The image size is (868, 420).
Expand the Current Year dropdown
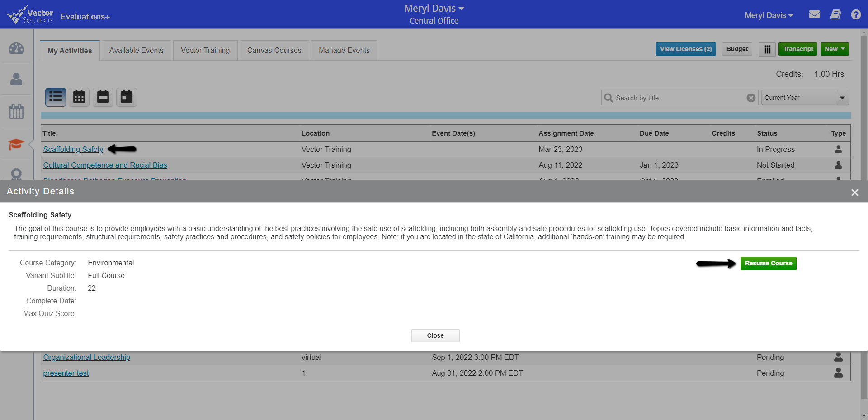coord(842,98)
